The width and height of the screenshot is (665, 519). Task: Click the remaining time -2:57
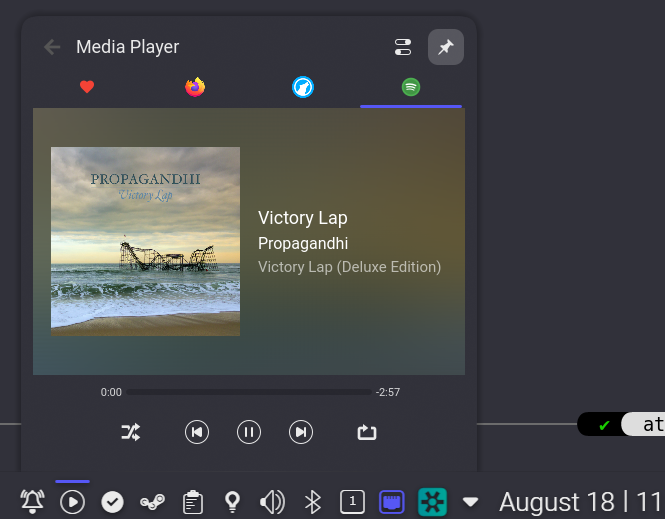(x=388, y=392)
